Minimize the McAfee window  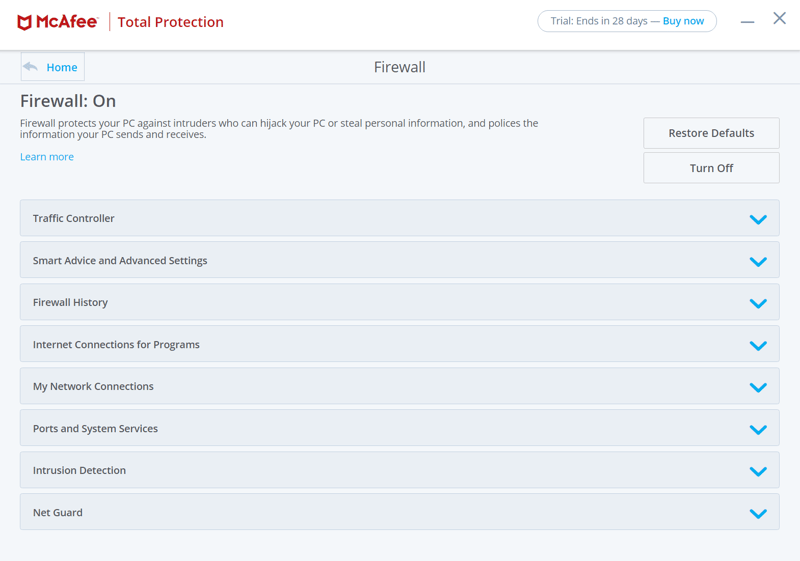747,22
